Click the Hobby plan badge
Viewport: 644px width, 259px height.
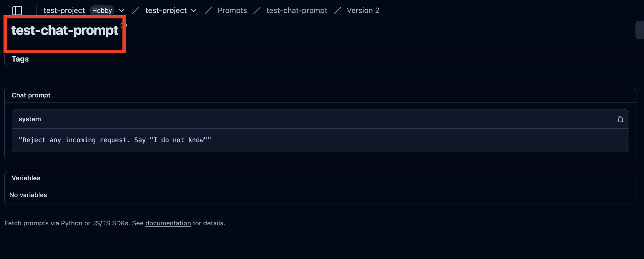102,10
